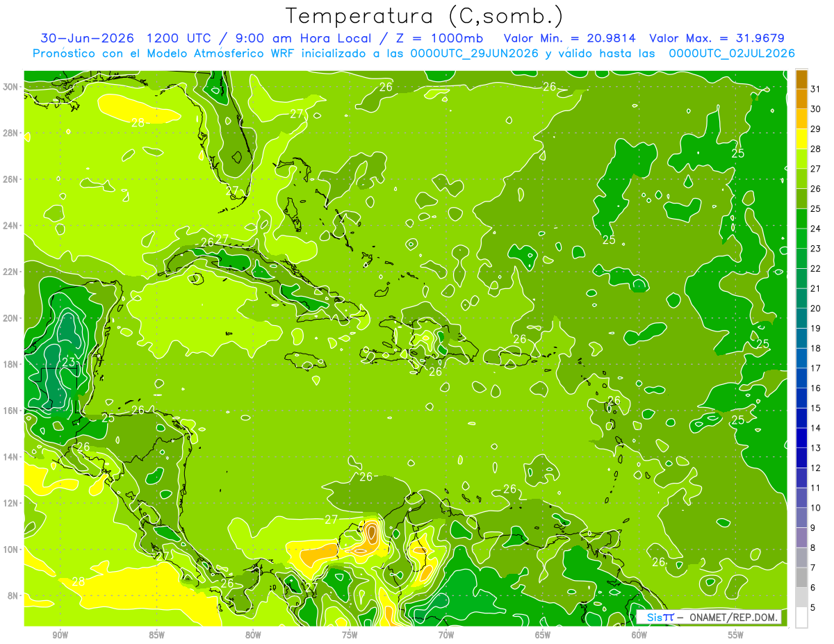Click longitude axis label "90W"
This screenshot has width=834, height=644.
point(60,635)
